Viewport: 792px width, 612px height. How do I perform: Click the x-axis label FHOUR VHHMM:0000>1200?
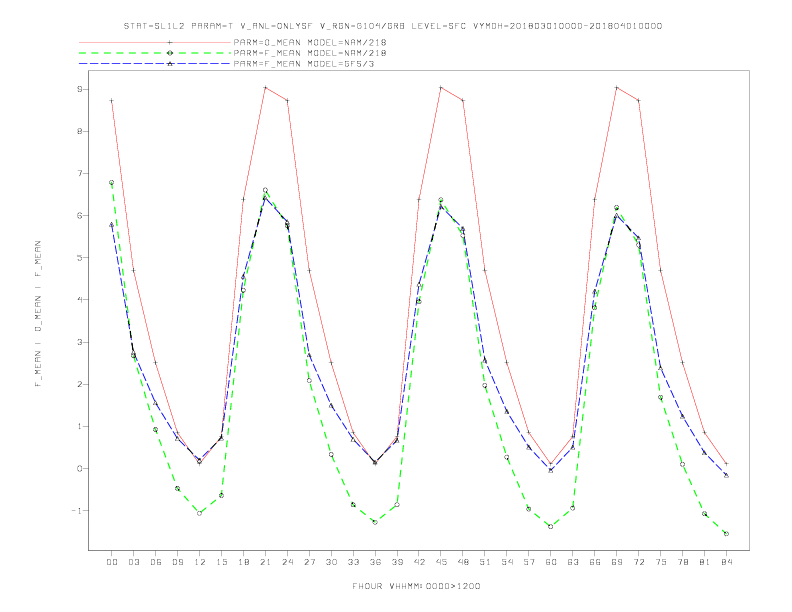(416, 586)
